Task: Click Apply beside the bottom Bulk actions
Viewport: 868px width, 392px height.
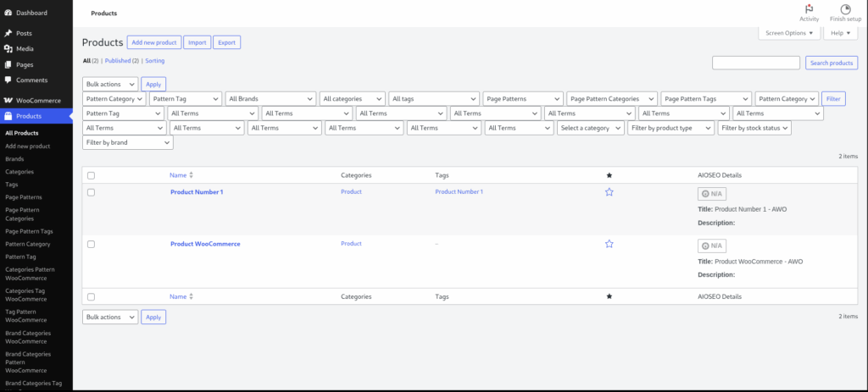Action: tap(153, 317)
